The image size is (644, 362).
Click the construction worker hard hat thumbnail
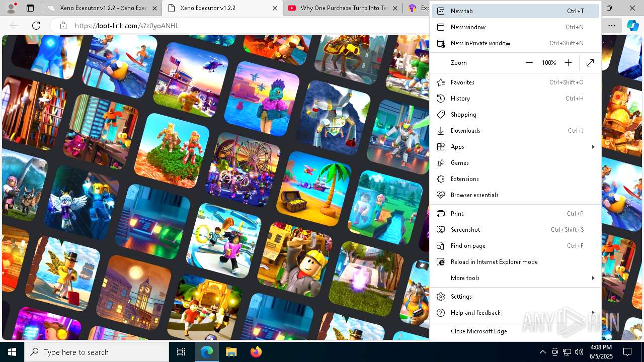(x=296, y=260)
